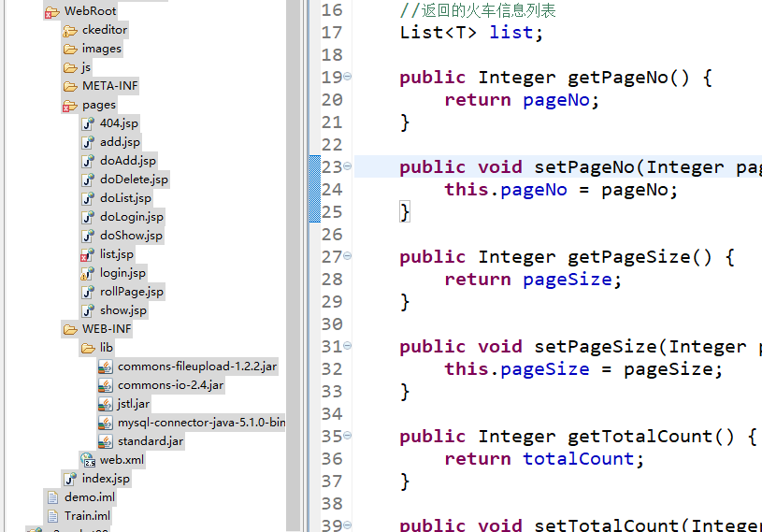
Task: Click the pageSize field on line 28
Action: (x=568, y=280)
